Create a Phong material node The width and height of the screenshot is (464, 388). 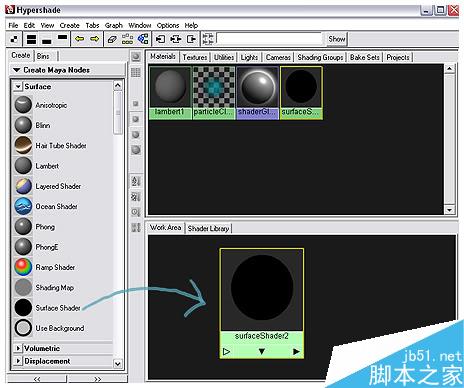tap(35, 227)
